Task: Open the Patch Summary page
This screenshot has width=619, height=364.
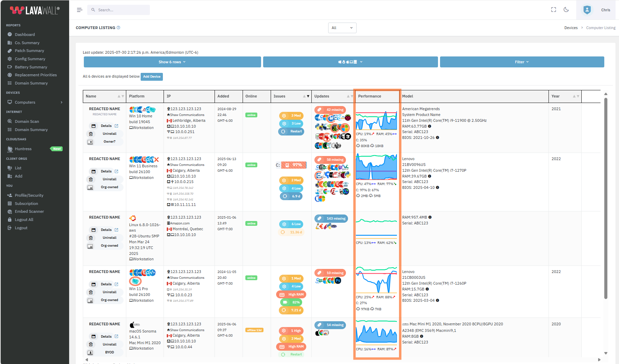Action: coord(29,51)
